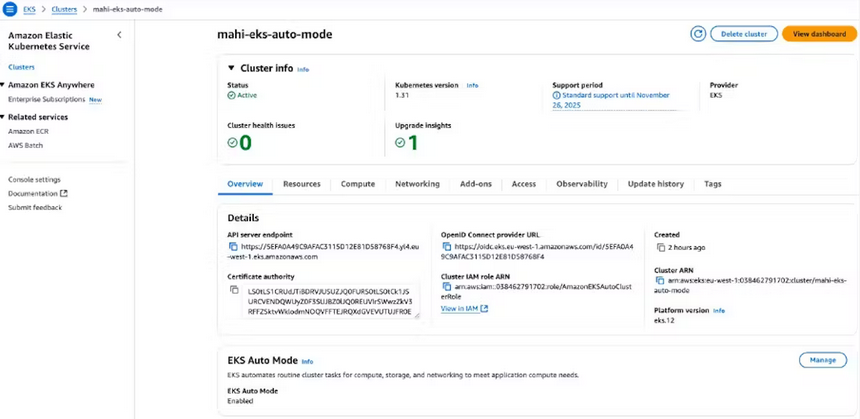Click the support period info icon
Screen dimensions: 860x419
tap(556, 95)
